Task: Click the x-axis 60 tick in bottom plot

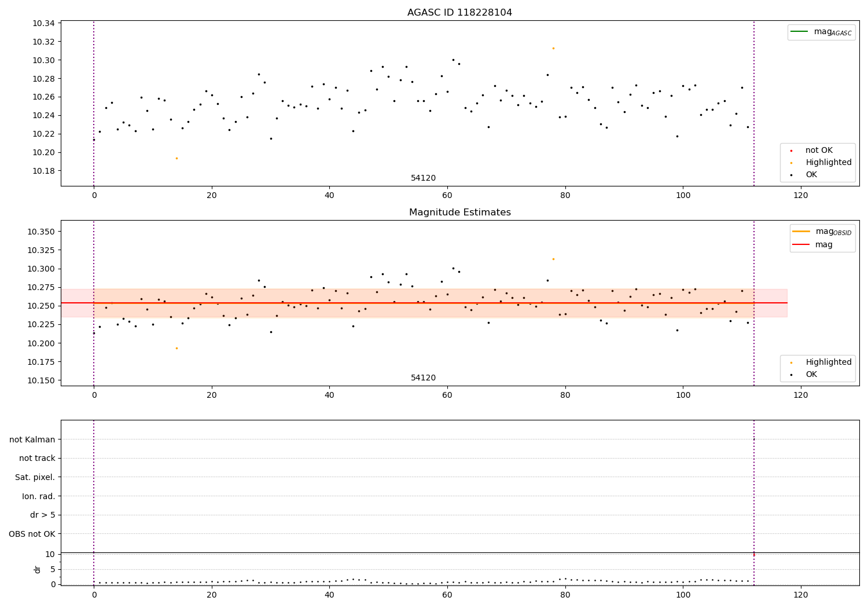Action: (x=447, y=595)
